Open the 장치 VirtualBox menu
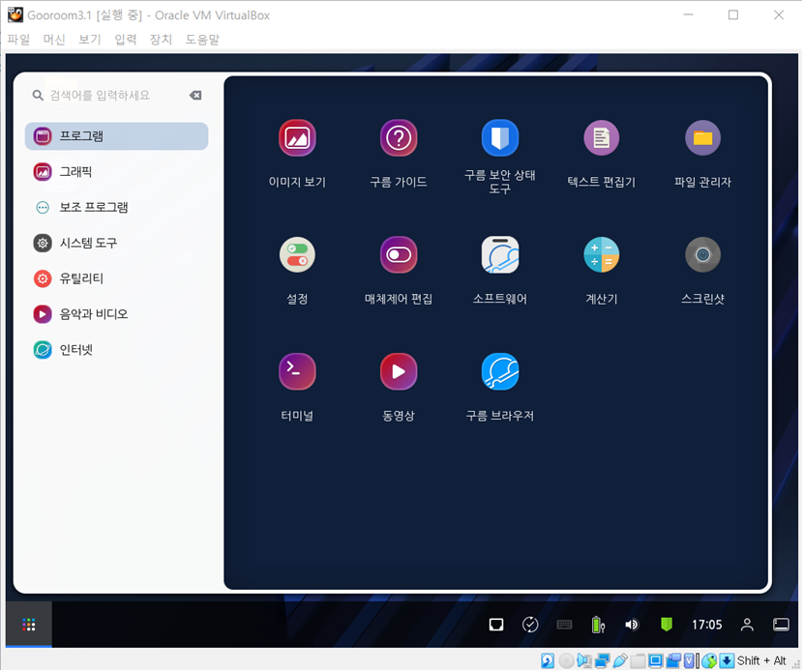The width and height of the screenshot is (804, 672). (x=161, y=40)
